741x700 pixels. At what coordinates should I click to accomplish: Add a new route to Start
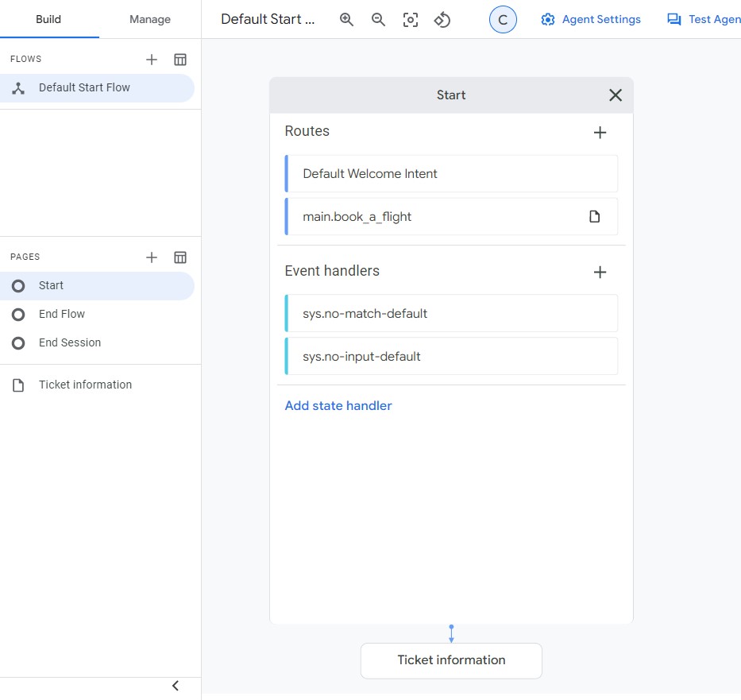(600, 133)
